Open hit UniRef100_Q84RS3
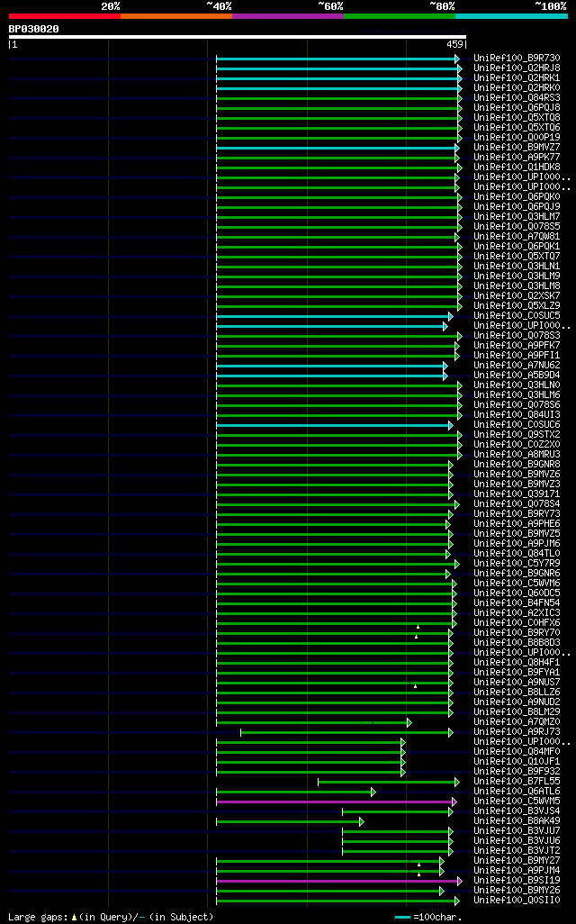 (x=517, y=98)
